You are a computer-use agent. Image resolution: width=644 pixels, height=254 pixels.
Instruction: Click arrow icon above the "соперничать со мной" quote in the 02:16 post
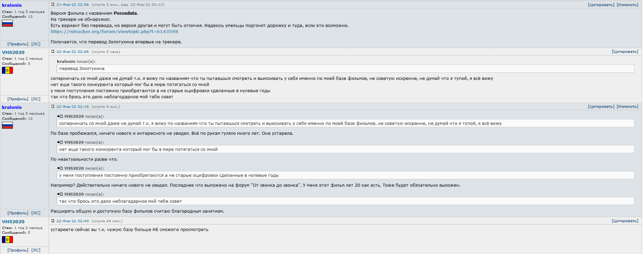(60, 116)
